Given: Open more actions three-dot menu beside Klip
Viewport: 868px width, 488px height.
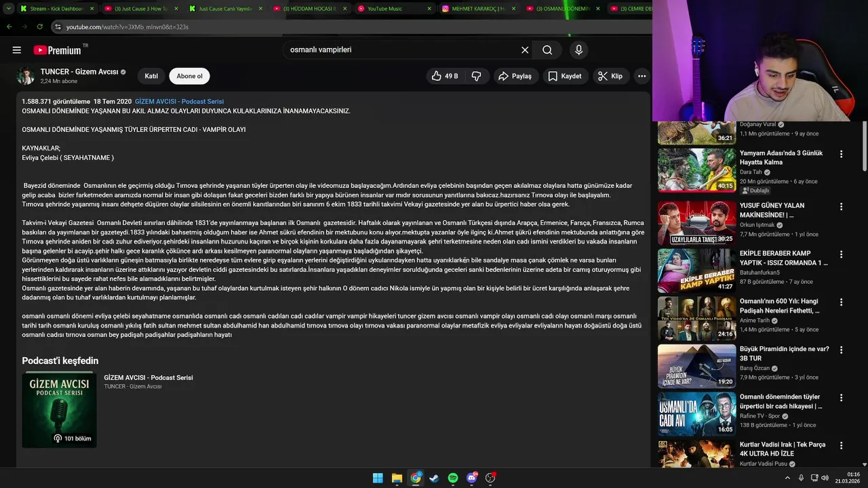Looking at the screenshot, I should coord(642,76).
